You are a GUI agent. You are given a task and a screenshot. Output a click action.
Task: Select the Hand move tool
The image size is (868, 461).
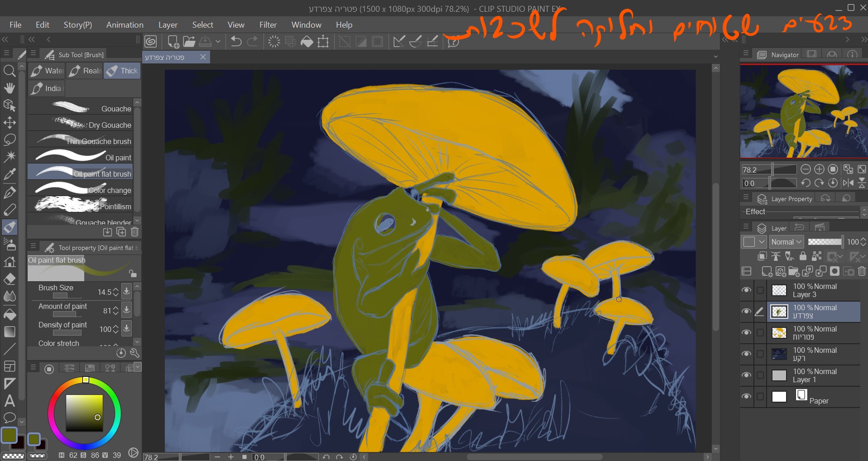10,88
